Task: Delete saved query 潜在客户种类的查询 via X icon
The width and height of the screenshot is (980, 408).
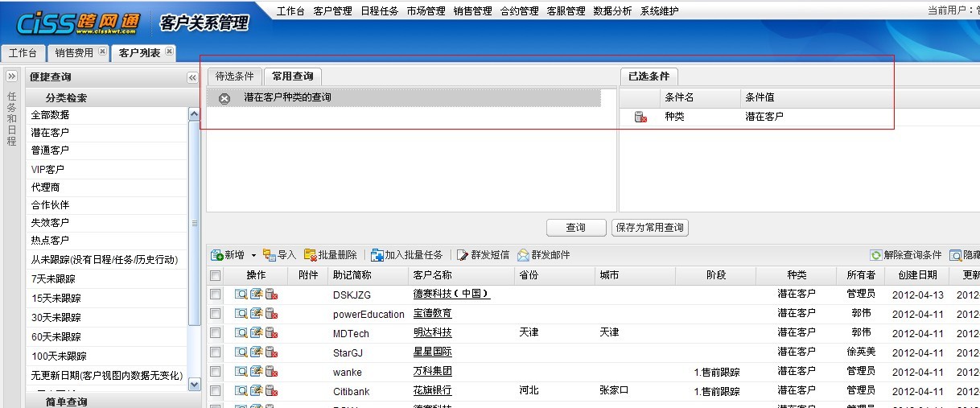Action: click(224, 98)
